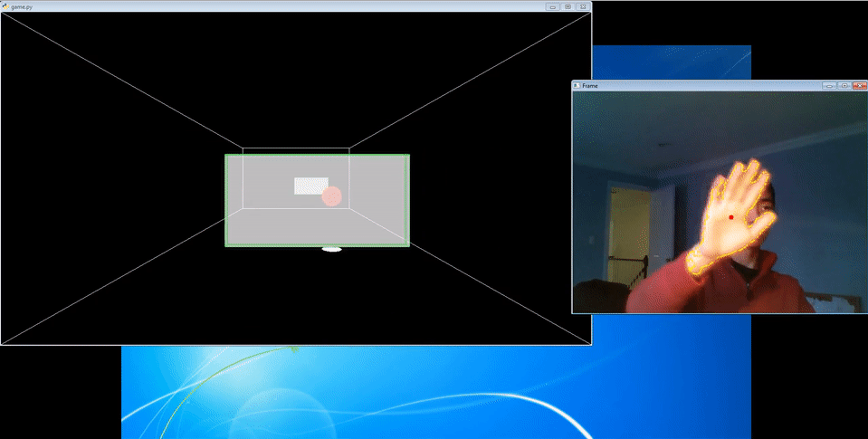Image resolution: width=868 pixels, height=439 pixels.
Task: Minimize the Frame window
Action: pos(829,86)
